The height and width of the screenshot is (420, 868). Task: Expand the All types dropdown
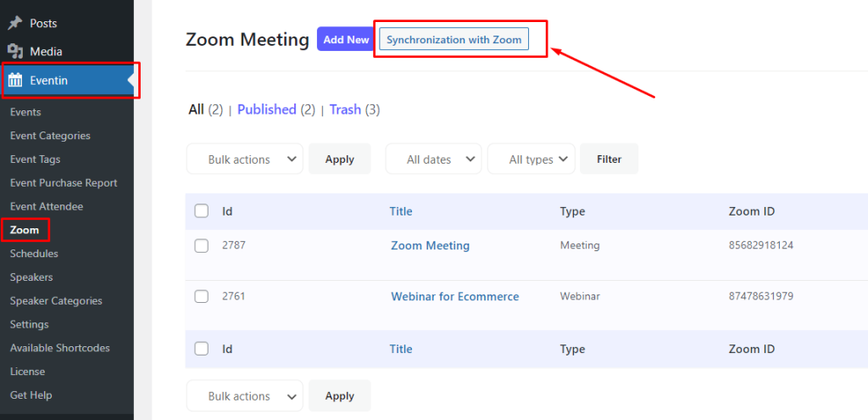pos(531,160)
